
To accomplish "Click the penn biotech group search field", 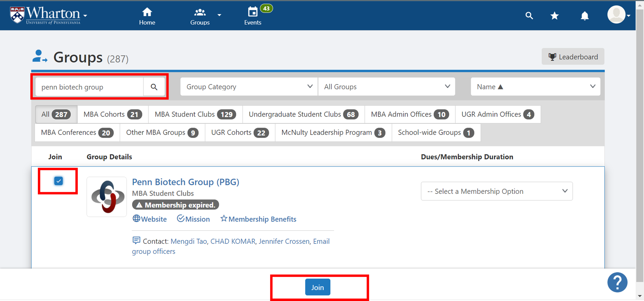I will (89, 87).
